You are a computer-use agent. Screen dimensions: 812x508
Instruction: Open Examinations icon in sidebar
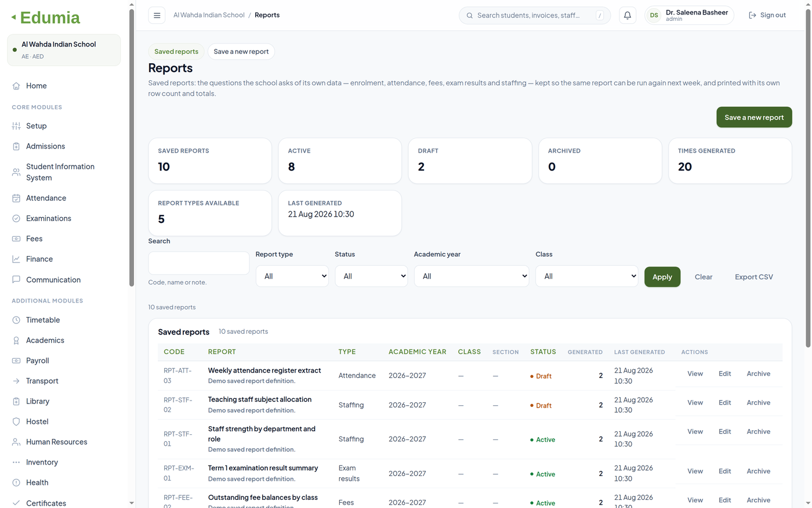(x=16, y=218)
